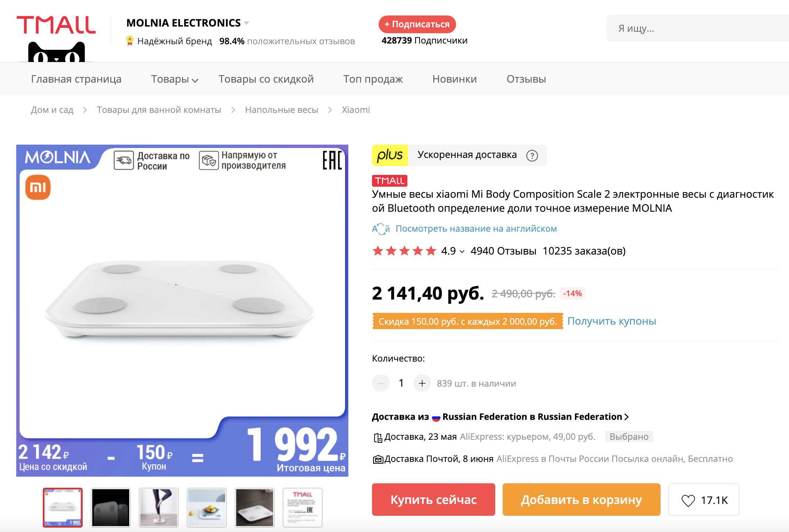Add item to wishlist via heart icon
This screenshot has height=532, width=789.
[688, 500]
